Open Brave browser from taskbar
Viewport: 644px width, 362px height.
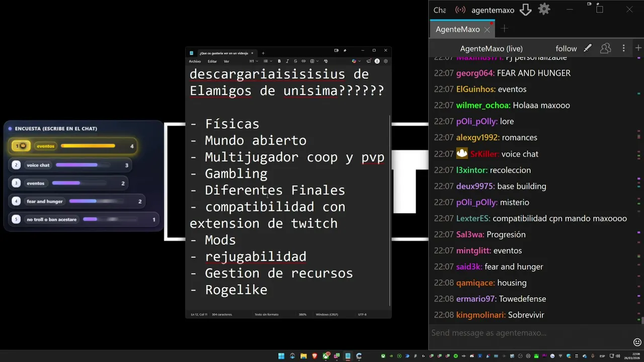[315, 356]
